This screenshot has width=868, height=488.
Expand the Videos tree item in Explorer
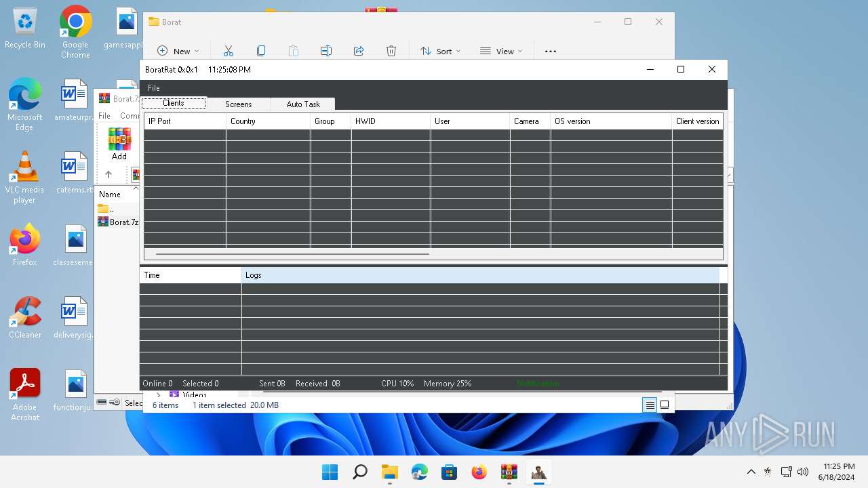tap(159, 394)
